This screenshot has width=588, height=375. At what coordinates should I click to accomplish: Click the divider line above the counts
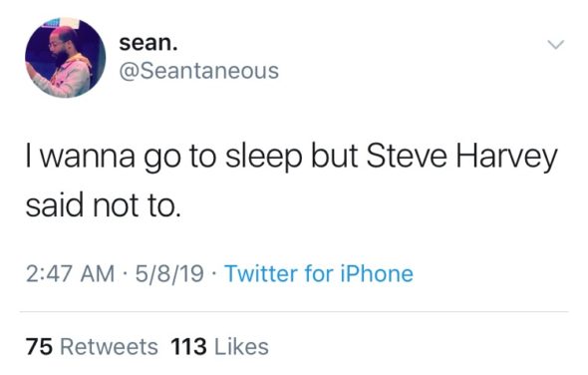click(294, 311)
